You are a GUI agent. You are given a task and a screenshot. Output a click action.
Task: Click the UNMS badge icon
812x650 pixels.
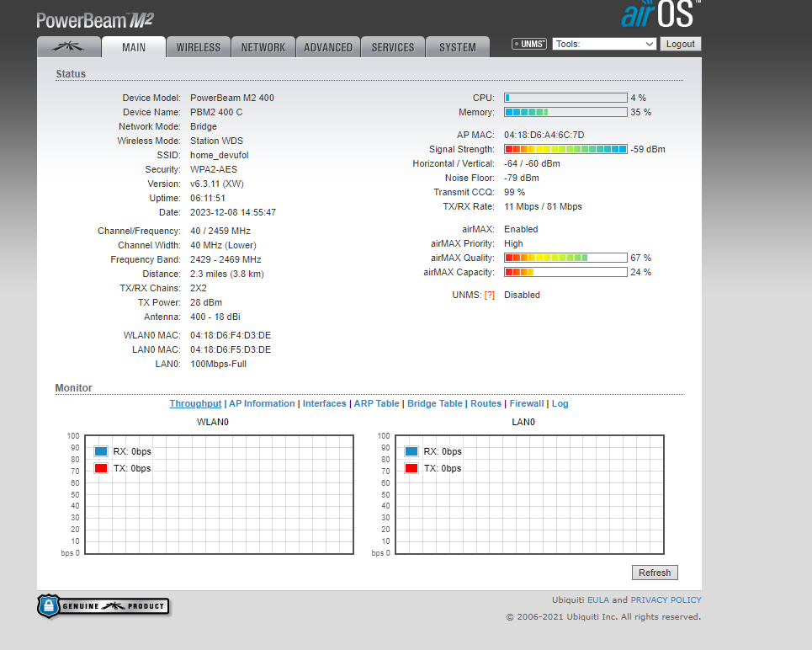pyautogui.click(x=529, y=44)
